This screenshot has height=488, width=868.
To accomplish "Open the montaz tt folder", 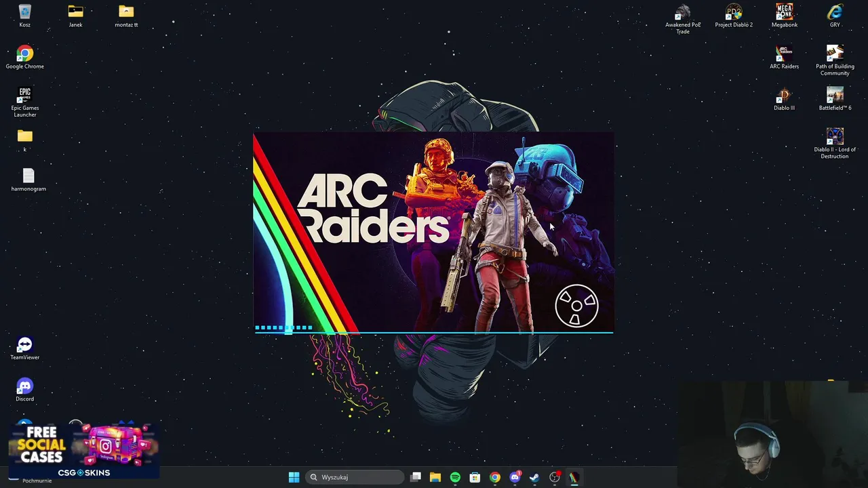I will [126, 16].
